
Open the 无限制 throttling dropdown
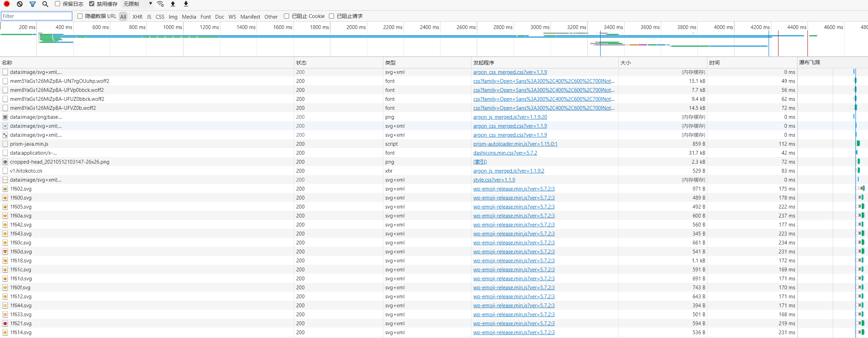coord(136,4)
